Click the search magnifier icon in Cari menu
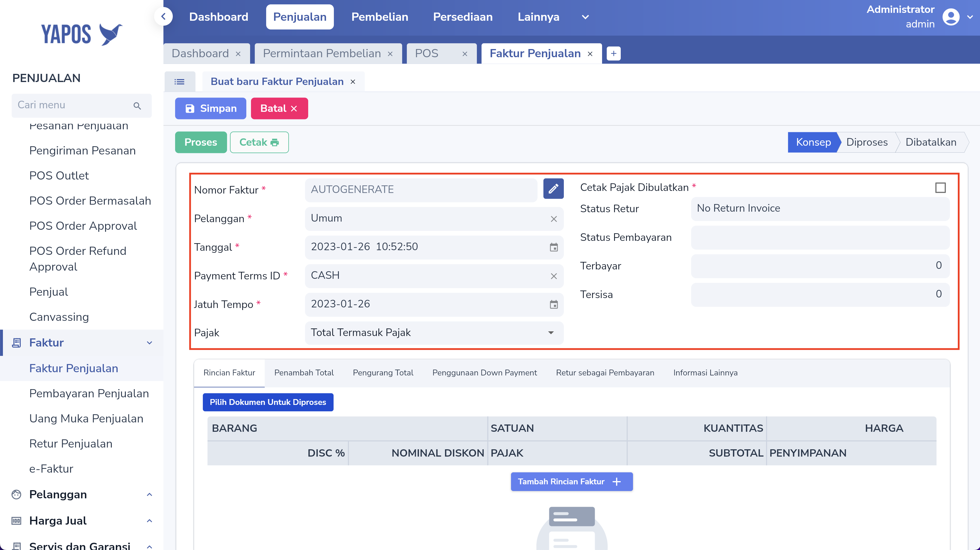The image size is (980, 550). (137, 105)
